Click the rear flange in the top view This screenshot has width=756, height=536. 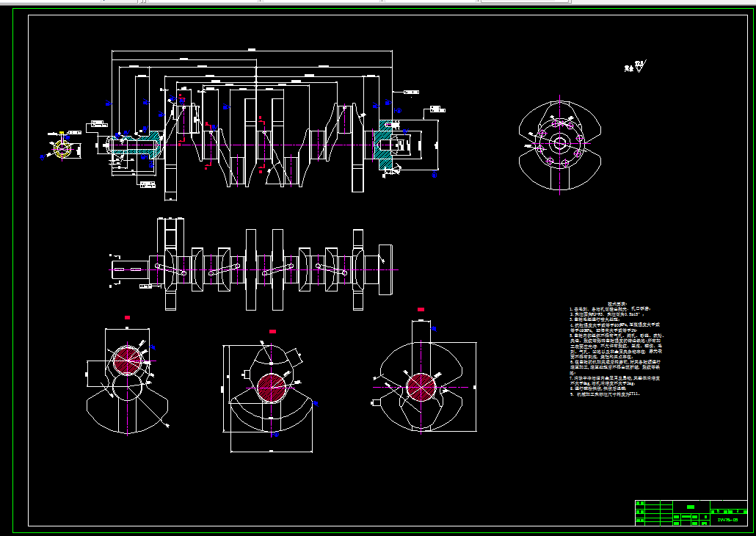click(385, 269)
